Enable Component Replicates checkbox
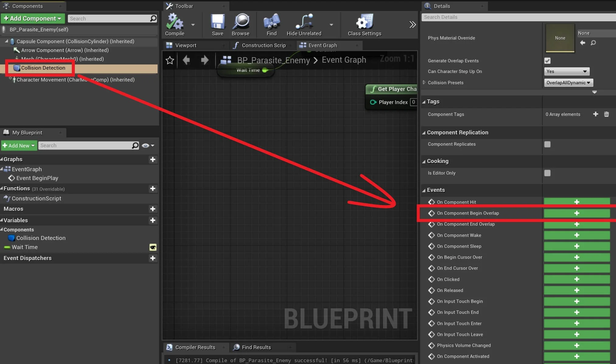Image resolution: width=616 pixels, height=364 pixels. click(547, 144)
